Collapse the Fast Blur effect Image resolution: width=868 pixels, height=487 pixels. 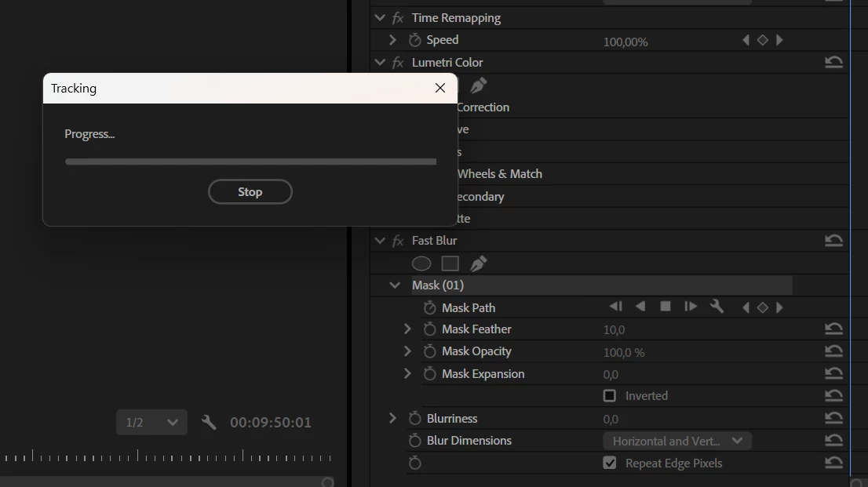380,240
